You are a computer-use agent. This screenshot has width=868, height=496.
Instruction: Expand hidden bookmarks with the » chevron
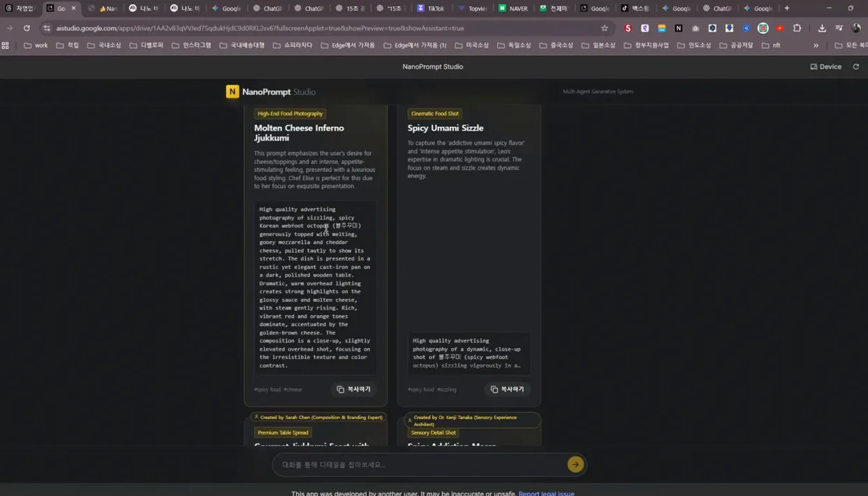tap(816, 45)
